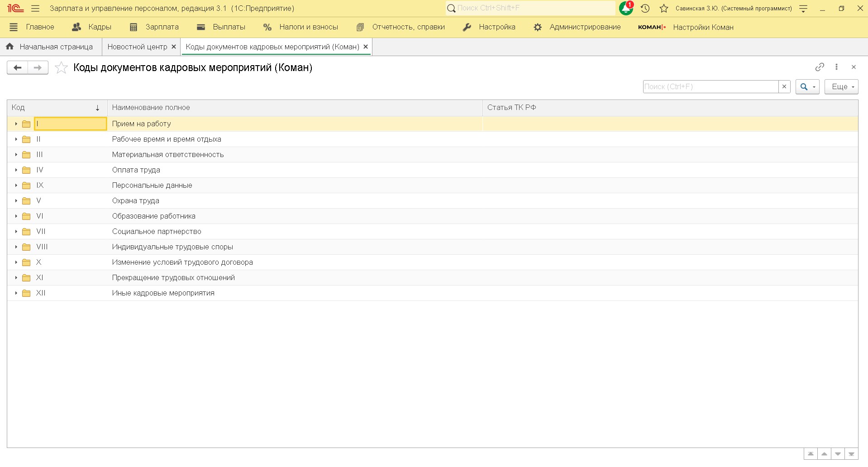Copy link to this form icon
Screen dimensions: 868x467
click(820, 67)
